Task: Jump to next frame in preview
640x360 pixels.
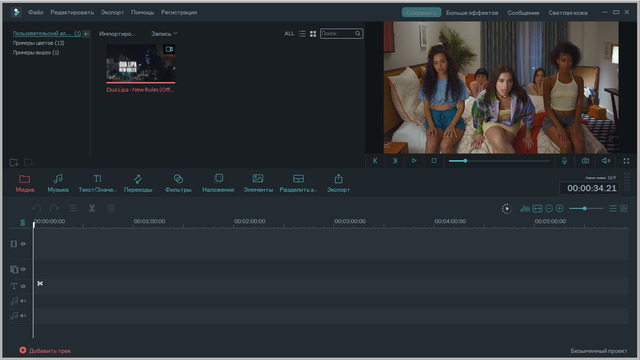Action: [395, 161]
